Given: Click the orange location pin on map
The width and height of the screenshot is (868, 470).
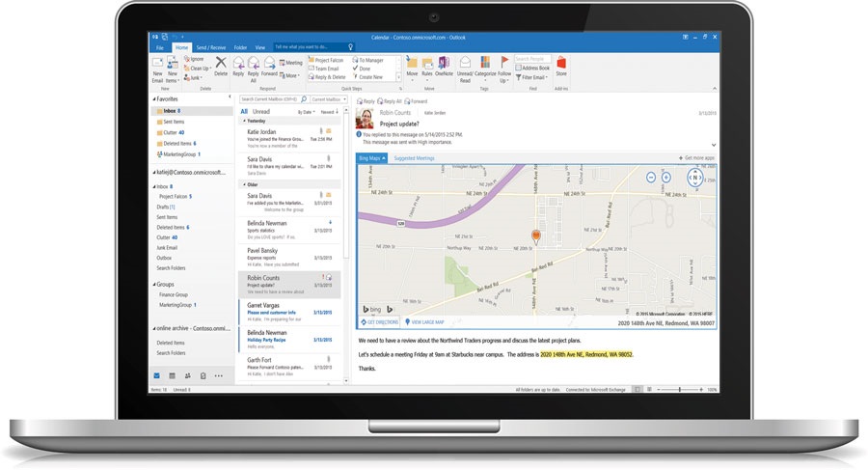Looking at the screenshot, I should (x=536, y=236).
